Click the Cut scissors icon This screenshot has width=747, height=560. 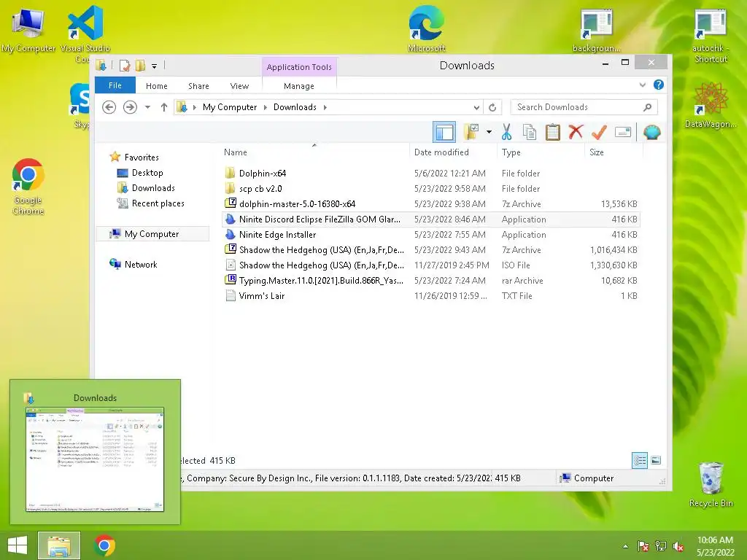506,132
